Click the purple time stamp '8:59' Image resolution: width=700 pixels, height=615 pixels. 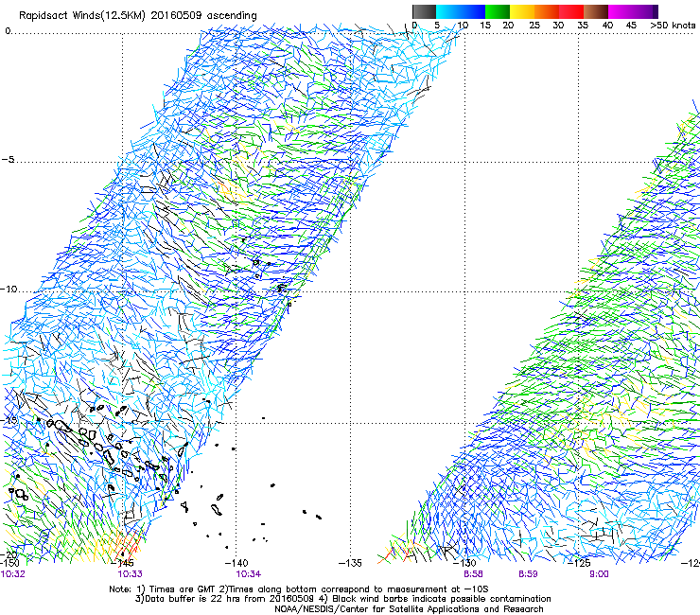(x=528, y=574)
